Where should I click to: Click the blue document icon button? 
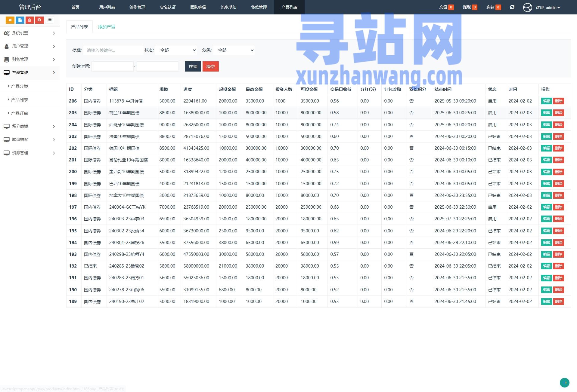point(20,20)
